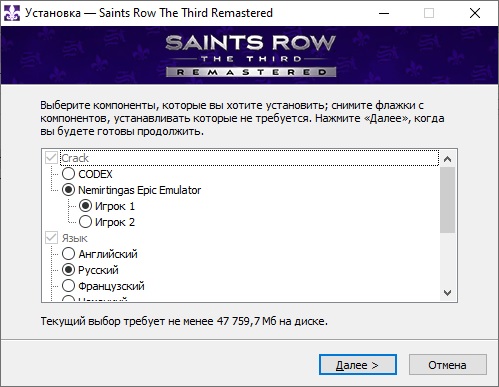
Task: Click the Далее > button
Action: (358, 365)
